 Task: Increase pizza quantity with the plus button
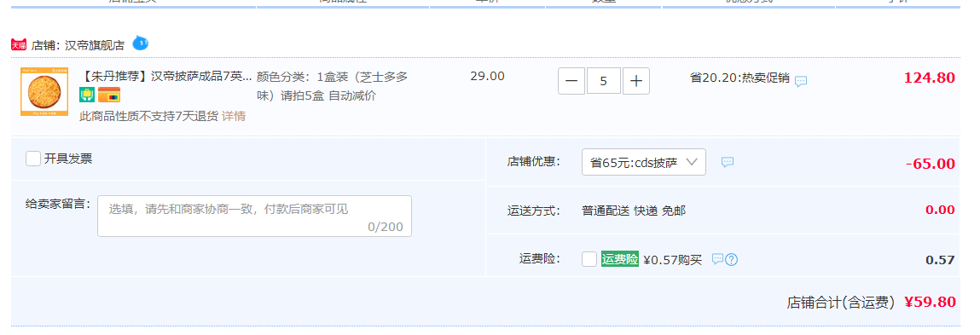click(x=636, y=81)
